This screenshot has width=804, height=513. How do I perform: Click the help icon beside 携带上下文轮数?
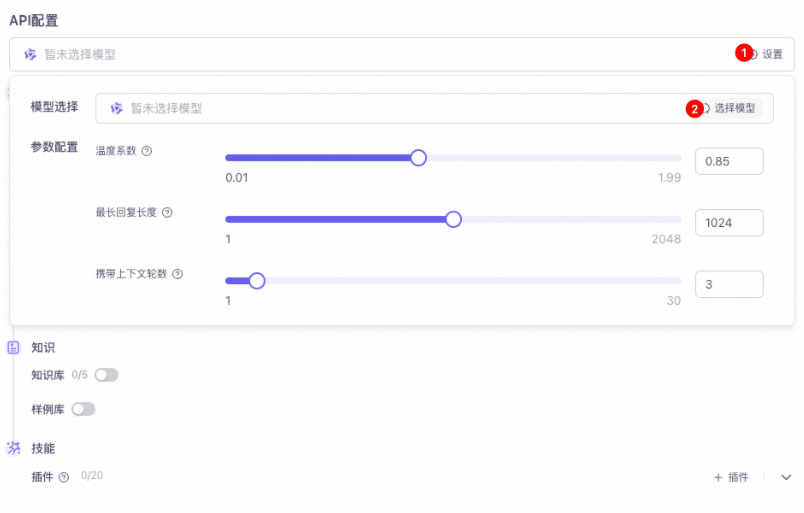pyautogui.click(x=177, y=274)
